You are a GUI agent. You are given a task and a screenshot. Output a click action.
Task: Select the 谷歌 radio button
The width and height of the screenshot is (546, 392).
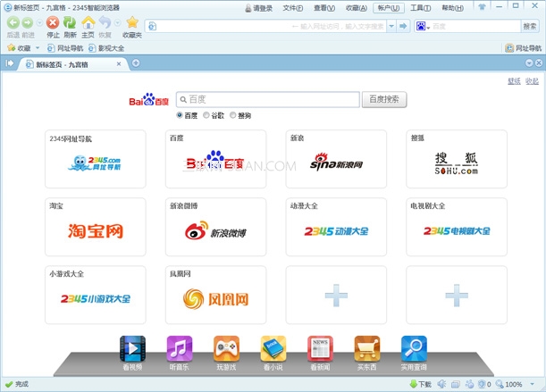click(x=206, y=115)
